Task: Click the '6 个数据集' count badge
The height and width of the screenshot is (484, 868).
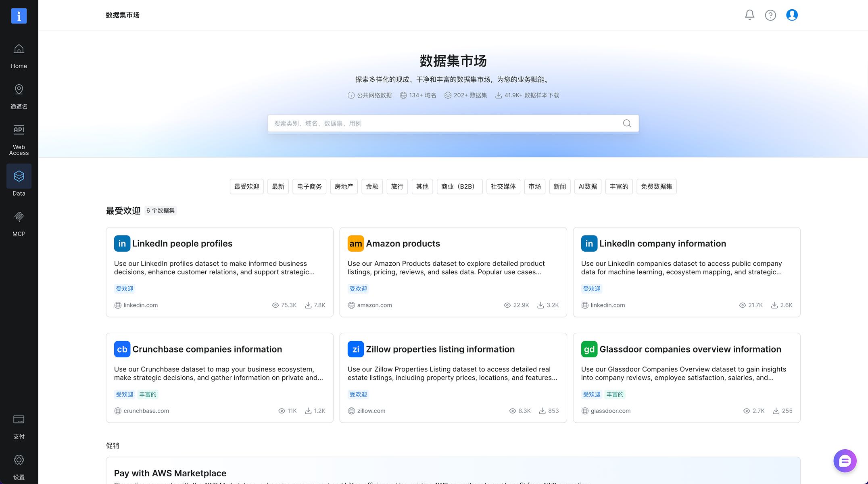Action: (x=161, y=211)
